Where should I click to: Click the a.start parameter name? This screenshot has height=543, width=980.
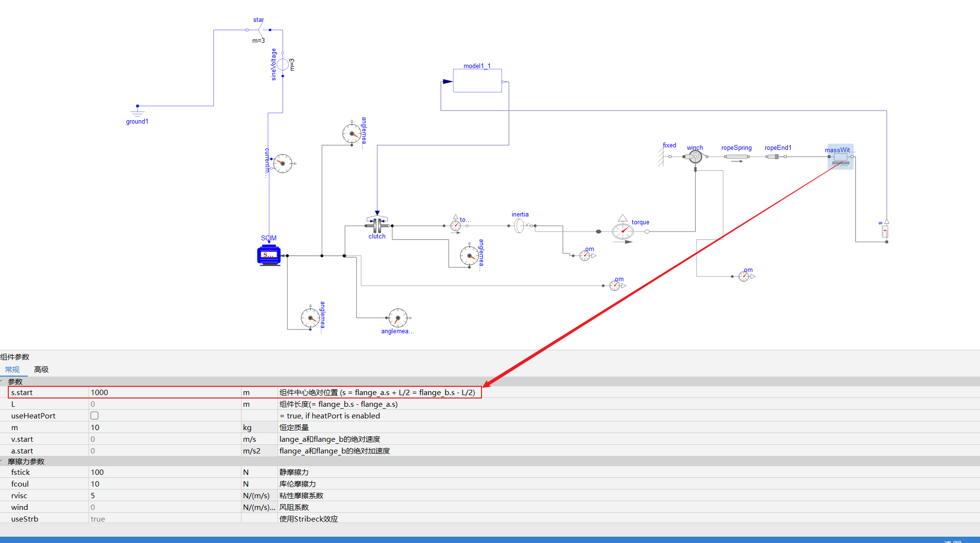point(22,451)
